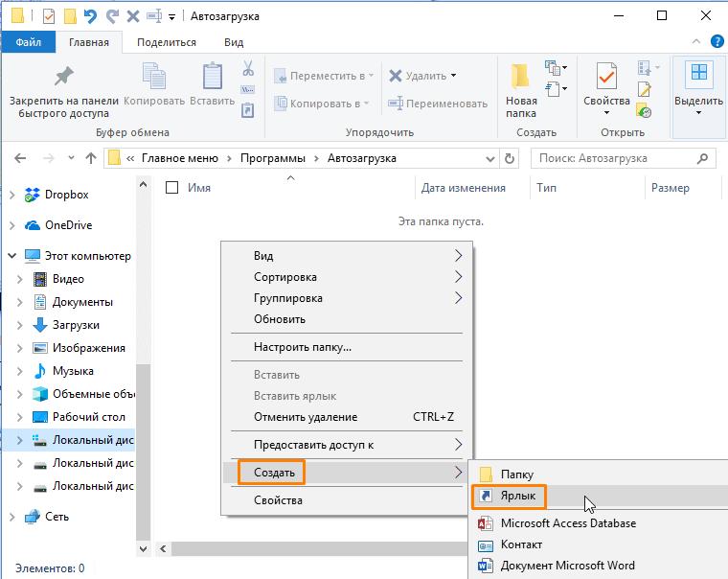Click the Copy path icon
The image size is (728, 579).
[248, 89]
